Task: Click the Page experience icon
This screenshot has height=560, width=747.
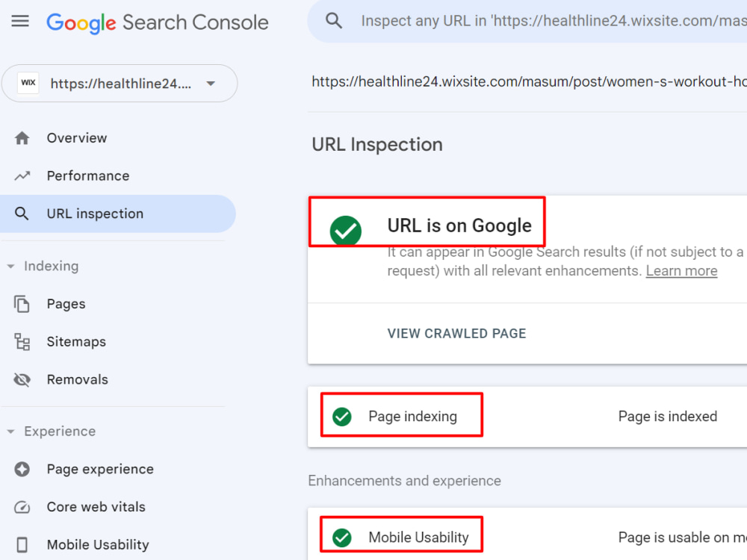Action: pos(22,469)
